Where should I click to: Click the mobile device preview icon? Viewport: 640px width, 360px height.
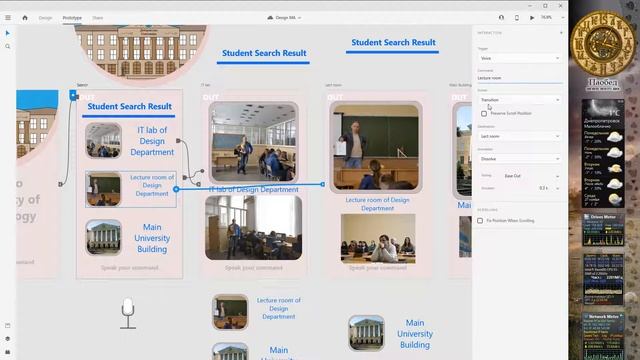(x=517, y=18)
